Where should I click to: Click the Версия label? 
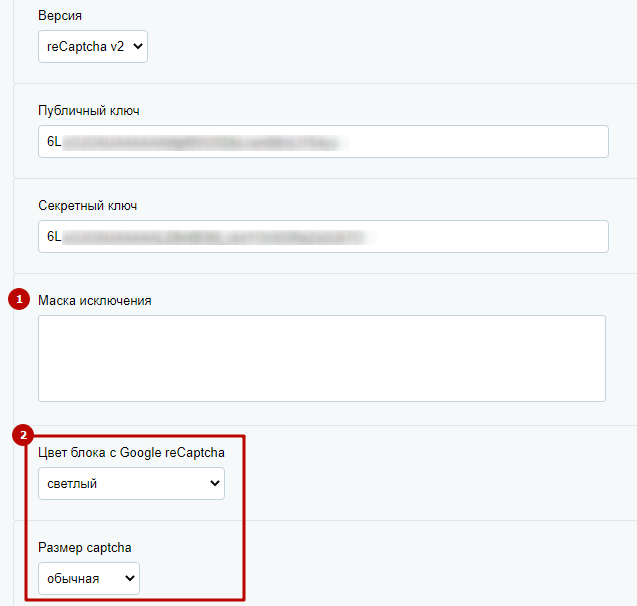60,15
